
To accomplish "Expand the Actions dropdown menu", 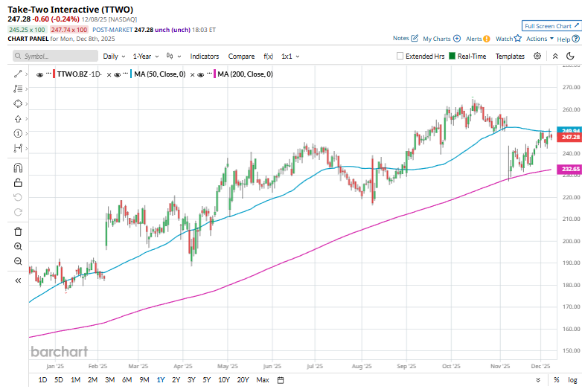I will point(540,39).
